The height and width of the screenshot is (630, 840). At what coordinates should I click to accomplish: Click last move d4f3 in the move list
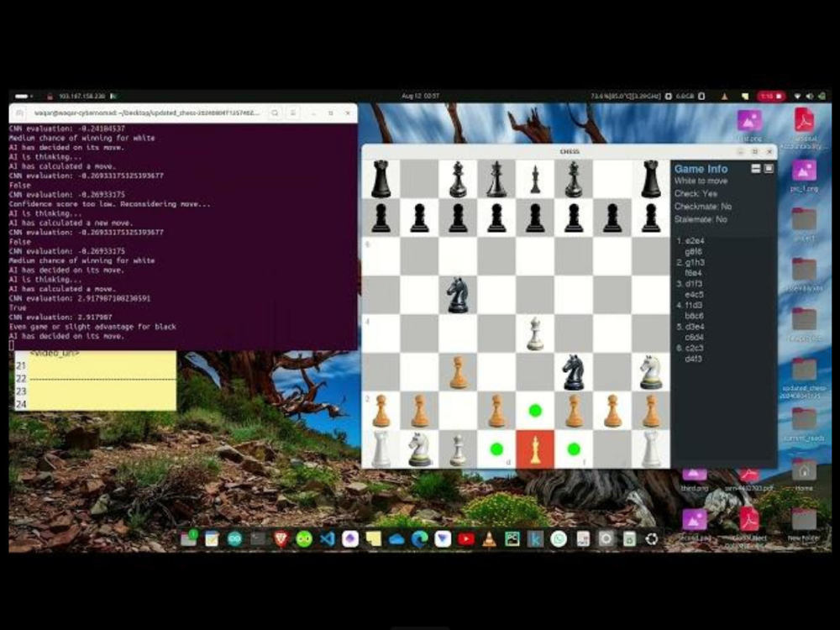694,359
